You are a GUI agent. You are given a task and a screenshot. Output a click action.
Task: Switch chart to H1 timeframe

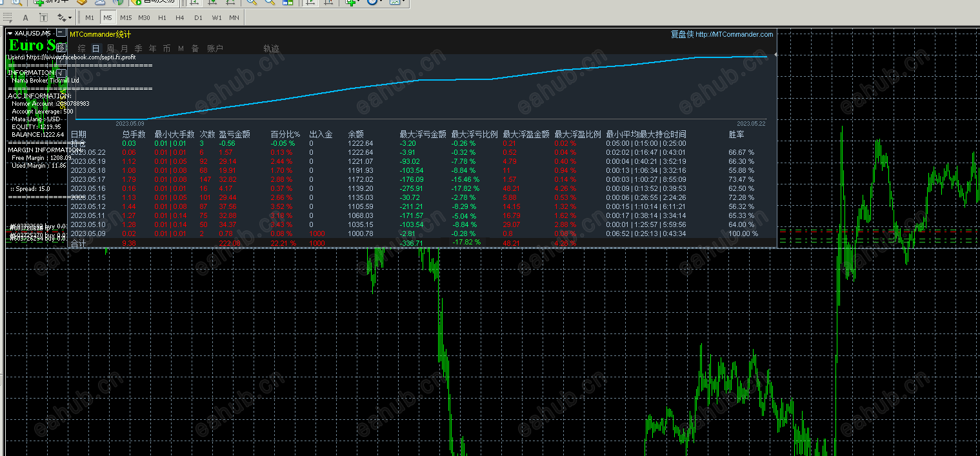coord(162,17)
